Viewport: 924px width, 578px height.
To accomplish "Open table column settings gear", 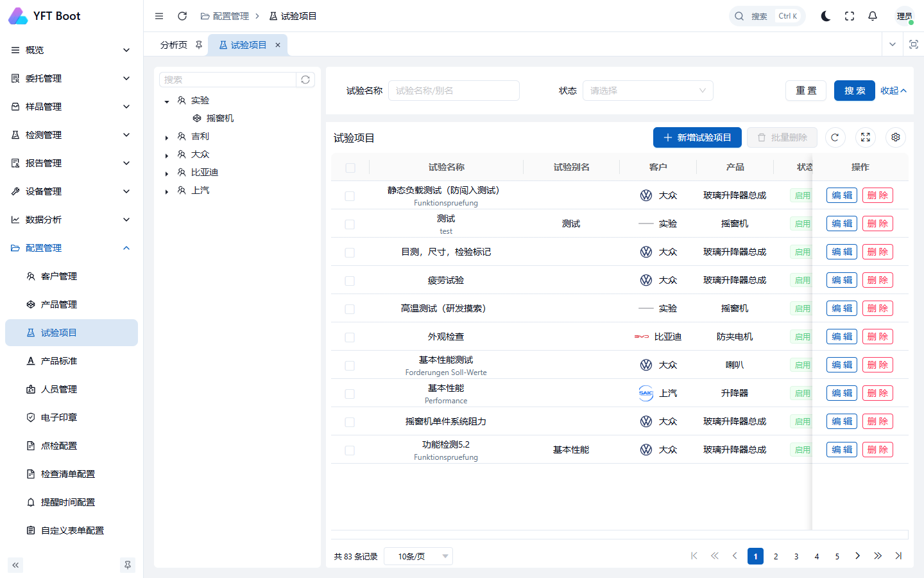I will [896, 137].
